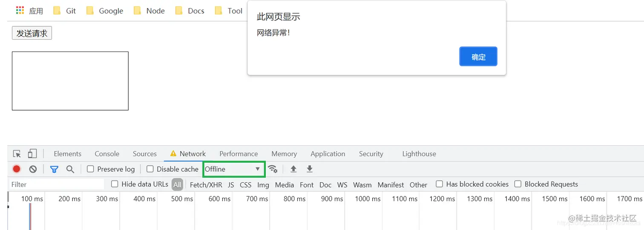The height and width of the screenshot is (230, 644).
Task: Click the 1500 ms timeline marker
Action: pos(555,199)
